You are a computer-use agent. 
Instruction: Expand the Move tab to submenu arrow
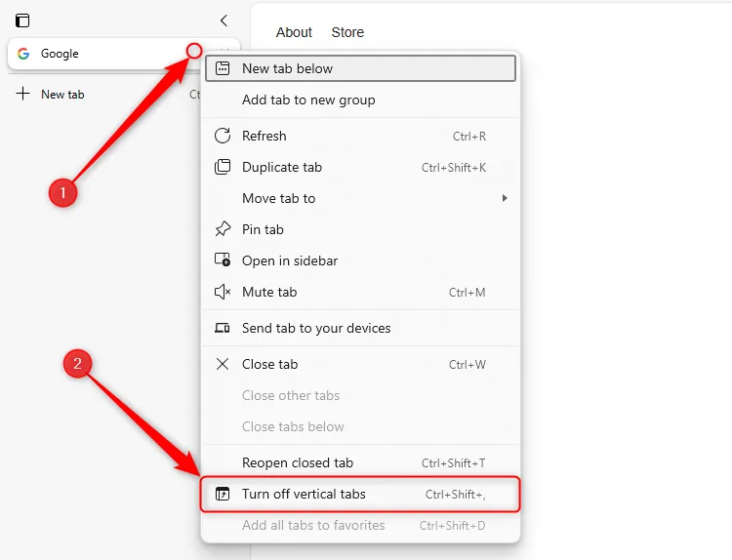coord(505,198)
